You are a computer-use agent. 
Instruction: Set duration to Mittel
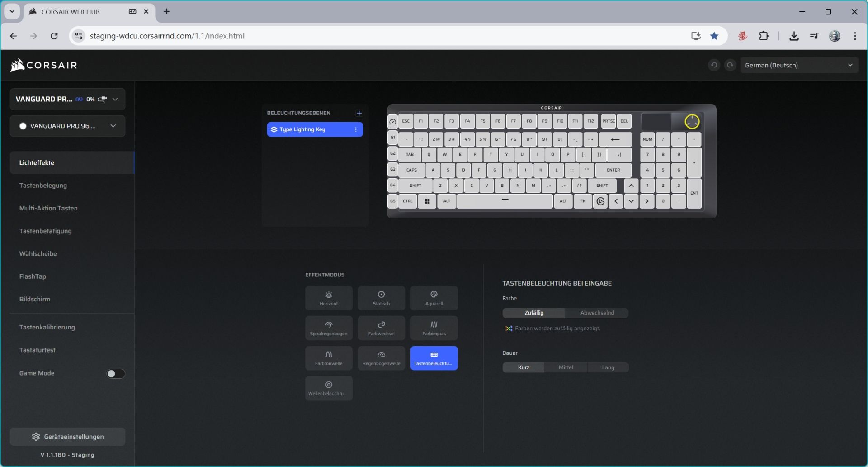click(566, 367)
